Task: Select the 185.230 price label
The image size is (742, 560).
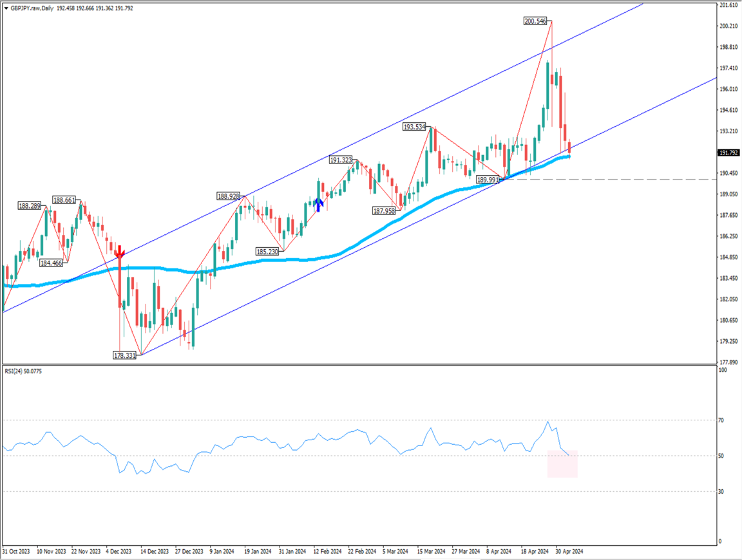Action: tap(267, 252)
